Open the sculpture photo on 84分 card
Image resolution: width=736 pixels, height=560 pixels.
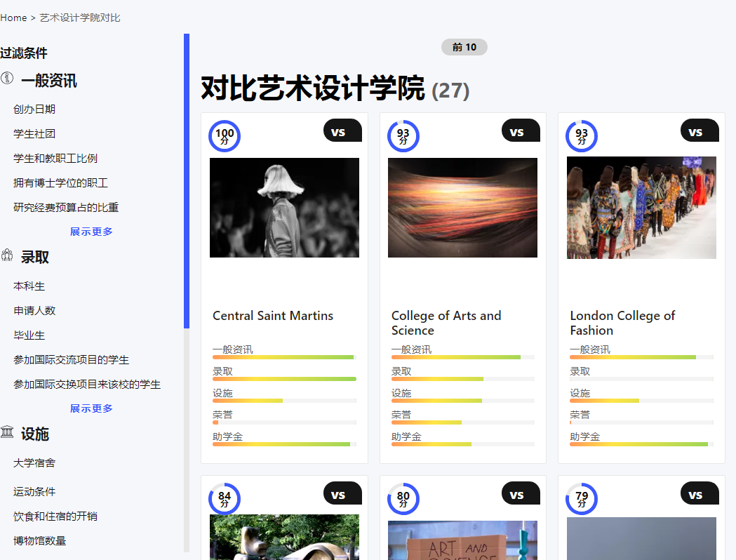point(284,537)
